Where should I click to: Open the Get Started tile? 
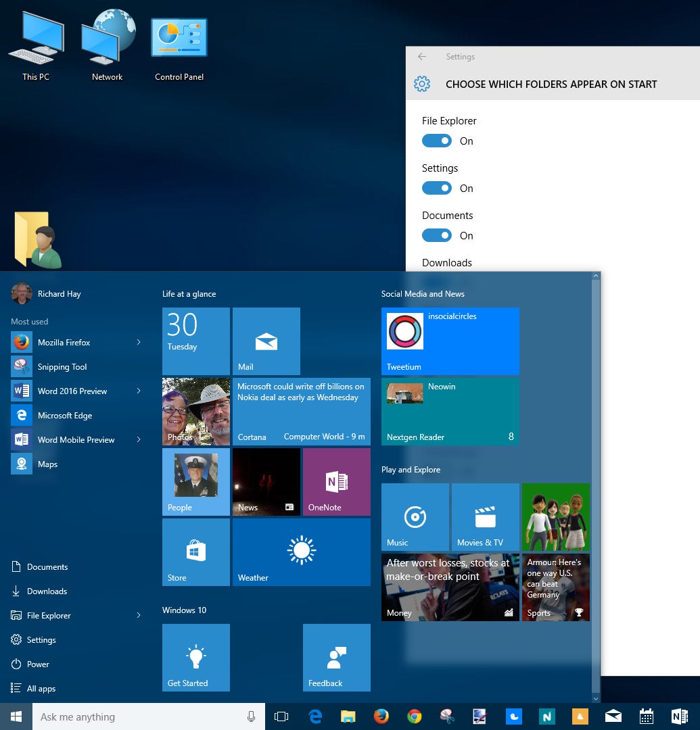coord(195,657)
